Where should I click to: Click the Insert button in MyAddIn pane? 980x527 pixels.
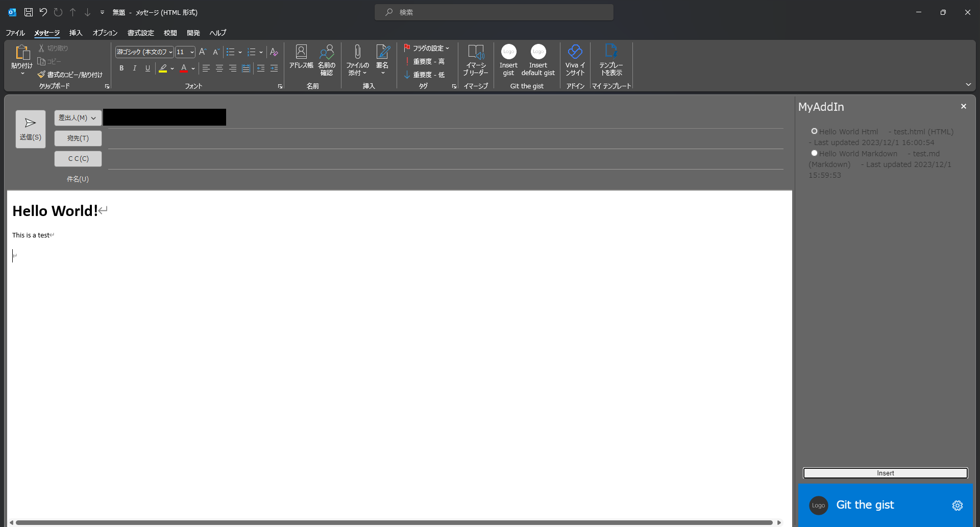click(x=886, y=473)
